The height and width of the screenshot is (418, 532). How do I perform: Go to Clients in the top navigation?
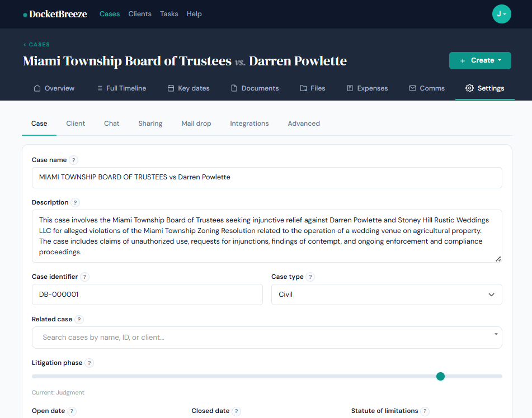coord(140,14)
